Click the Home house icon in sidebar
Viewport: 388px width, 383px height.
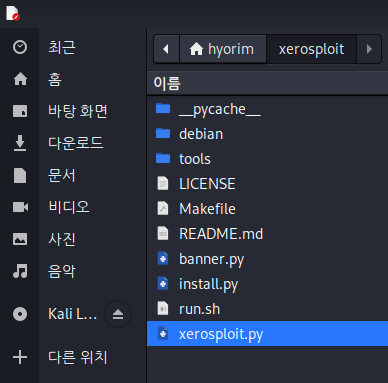(x=20, y=79)
